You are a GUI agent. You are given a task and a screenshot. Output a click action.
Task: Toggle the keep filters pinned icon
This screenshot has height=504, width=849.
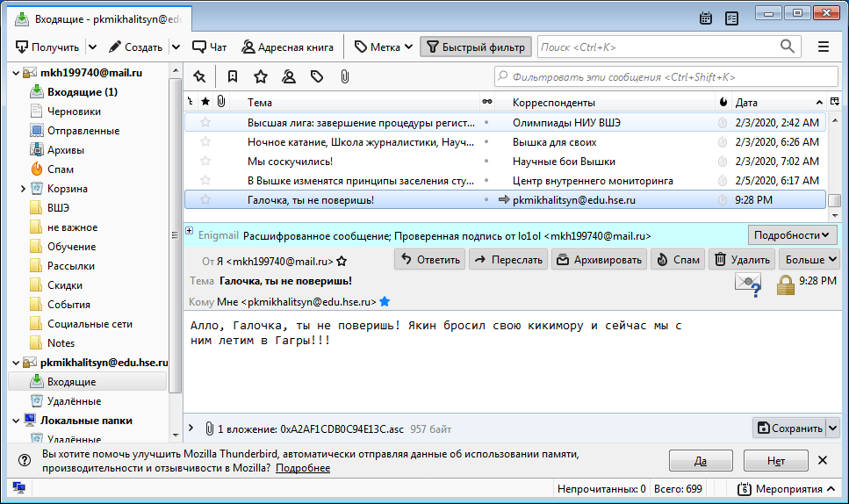tap(199, 77)
